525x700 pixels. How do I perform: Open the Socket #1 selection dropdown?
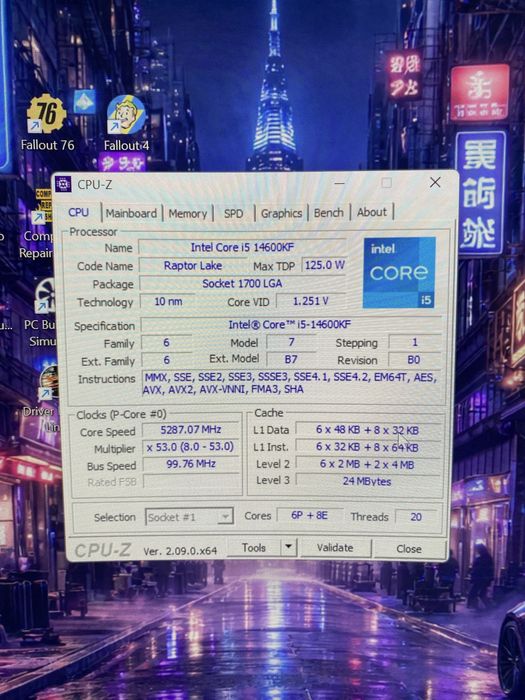pos(189,517)
